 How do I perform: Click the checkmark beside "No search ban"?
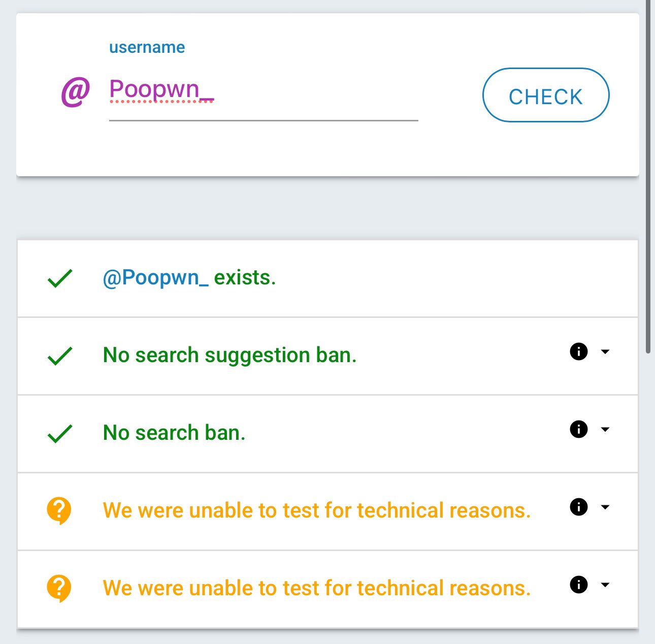pyautogui.click(x=60, y=434)
